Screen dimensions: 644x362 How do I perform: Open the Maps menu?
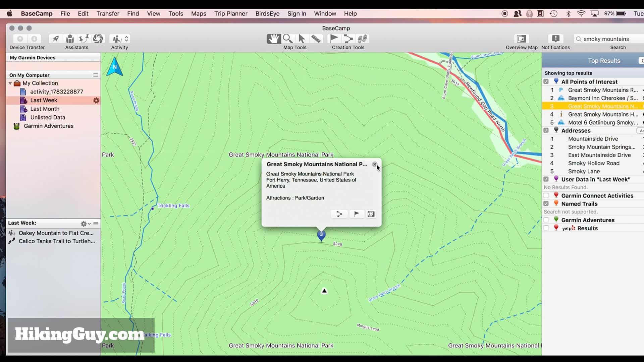[199, 13]
